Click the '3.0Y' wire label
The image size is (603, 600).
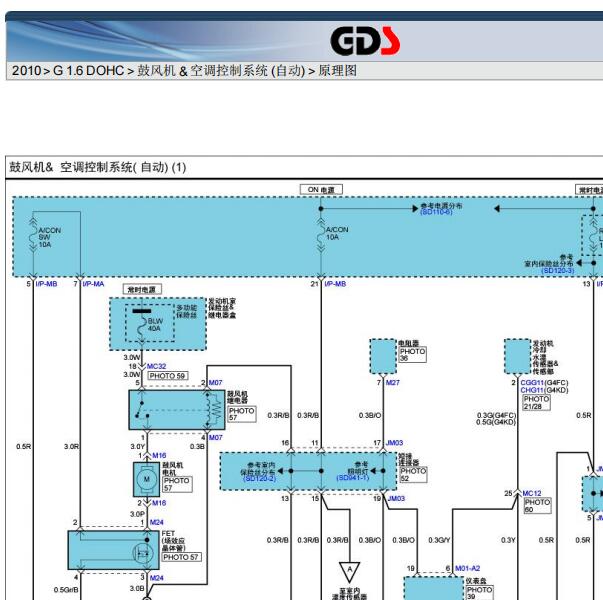click(x=138, y=447)
